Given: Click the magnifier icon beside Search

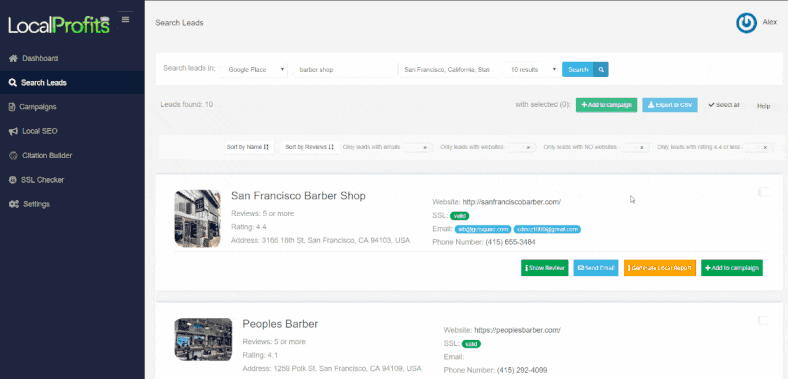Looking at the screenshot, I should (x=601, y=69).
